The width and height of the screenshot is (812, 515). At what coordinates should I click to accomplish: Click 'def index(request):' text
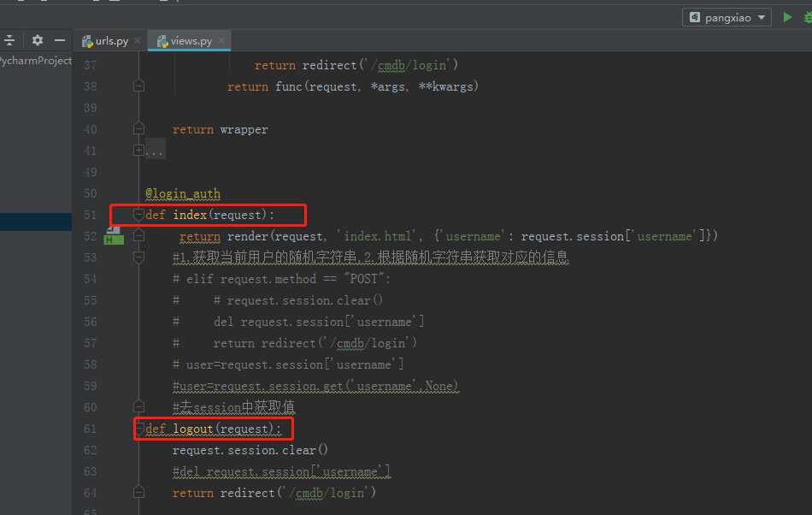[x=209, y=215]
